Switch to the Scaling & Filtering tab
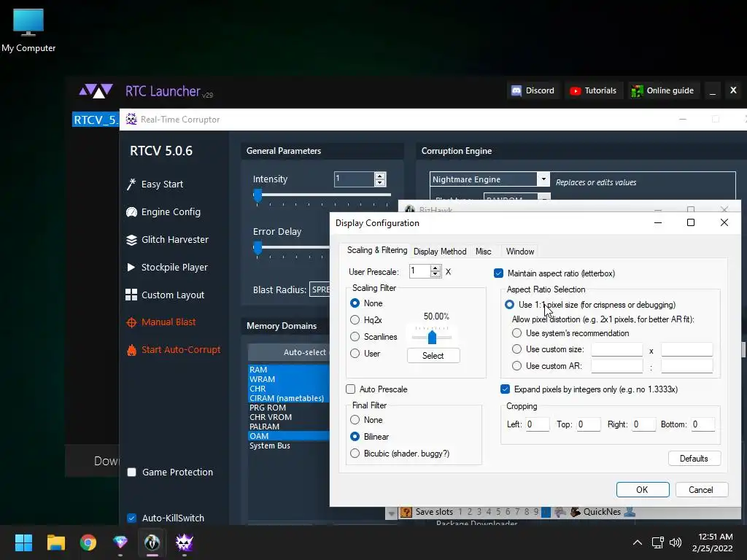This screenshot has height=560, width=747. (377, 251)
